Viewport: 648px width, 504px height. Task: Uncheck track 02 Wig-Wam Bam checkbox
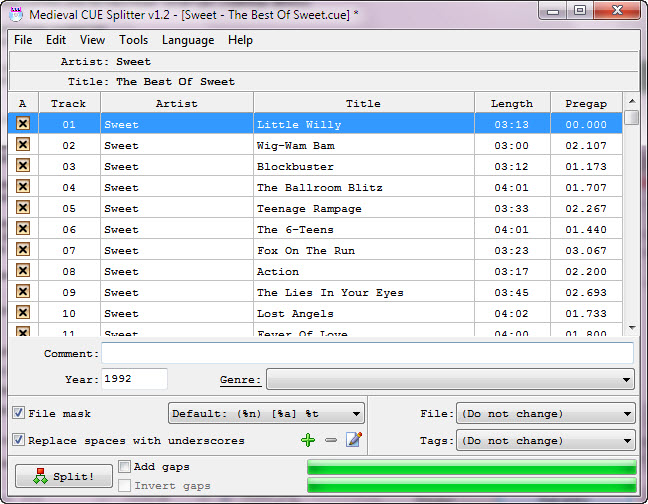(23, 145)
